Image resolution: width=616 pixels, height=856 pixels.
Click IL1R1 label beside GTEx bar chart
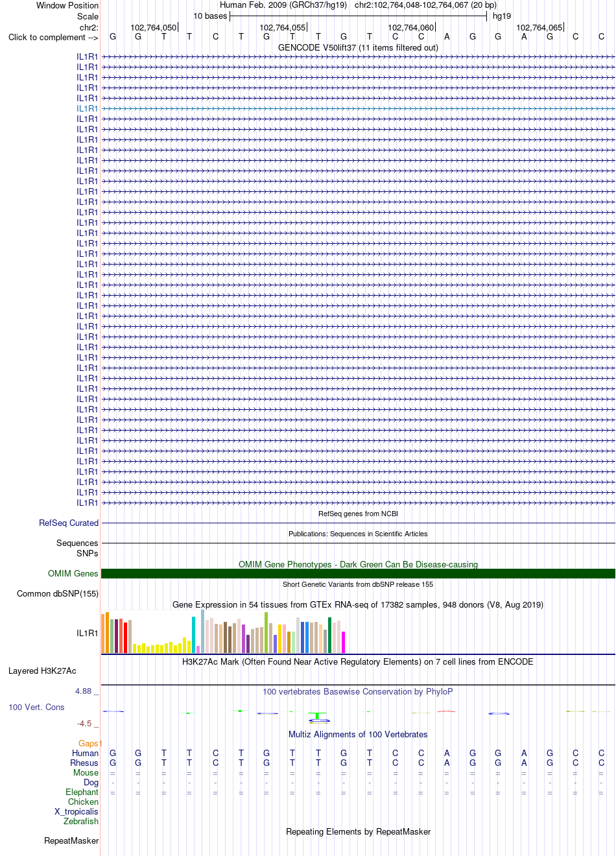click(x=87, y=633)
